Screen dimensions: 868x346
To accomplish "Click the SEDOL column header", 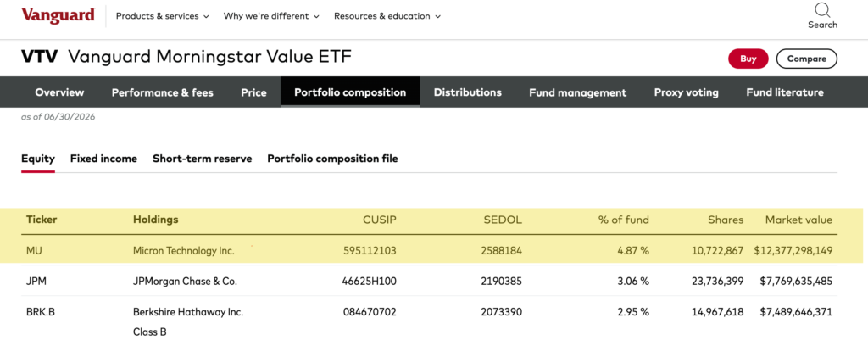I will (502, 220).
